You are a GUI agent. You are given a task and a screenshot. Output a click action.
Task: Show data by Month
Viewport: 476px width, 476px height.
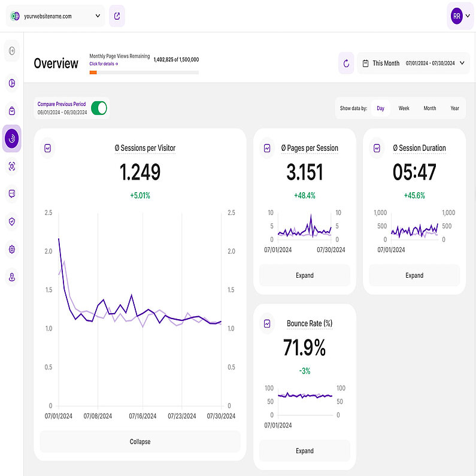pyautogui.click(x=429, y=108)
